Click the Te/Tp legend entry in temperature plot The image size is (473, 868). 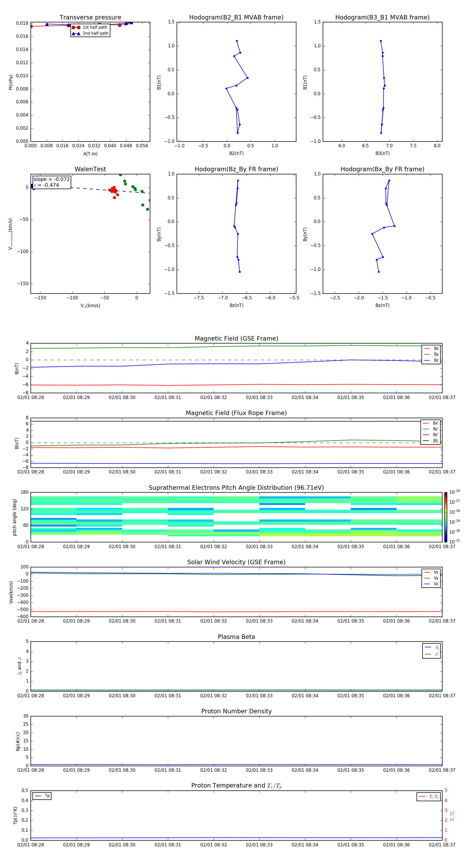pos(429,796)
